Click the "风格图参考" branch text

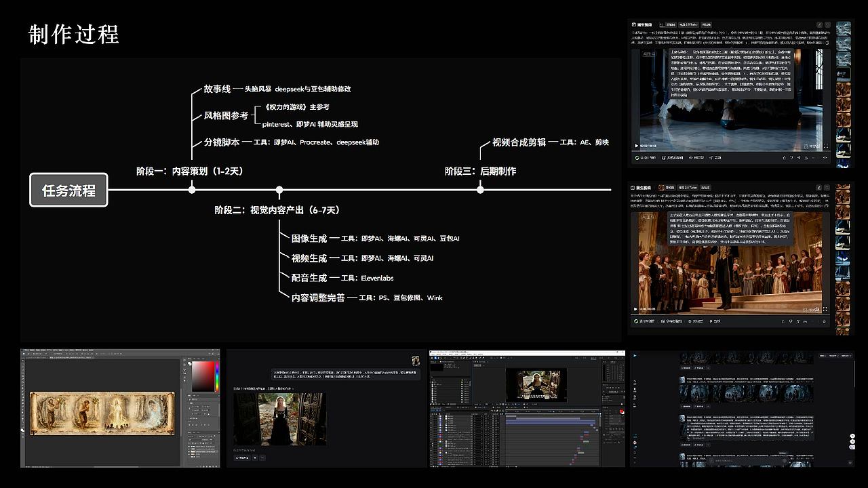[226, 116]
